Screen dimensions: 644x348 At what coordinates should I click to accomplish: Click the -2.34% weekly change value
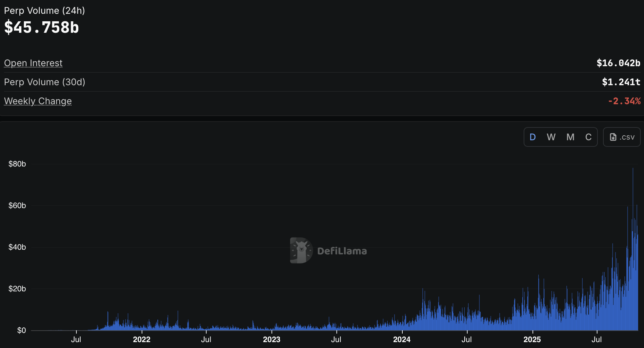point(624,101)
